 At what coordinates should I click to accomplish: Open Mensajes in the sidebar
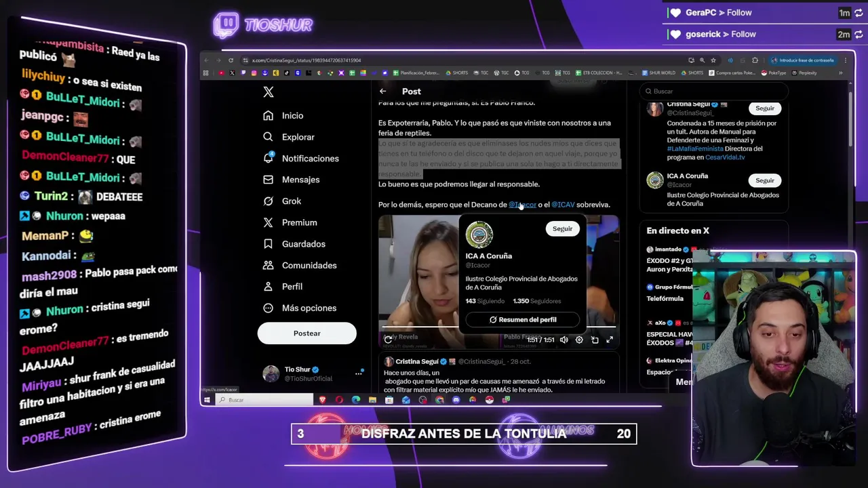point(292,180)
